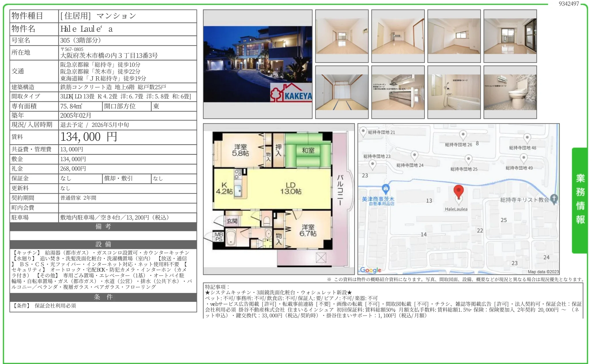Click the 総持寺団地 48 map pin
The height and width of the screenshot is (364, 592).
pyautogui.click(x=527, y=138)
